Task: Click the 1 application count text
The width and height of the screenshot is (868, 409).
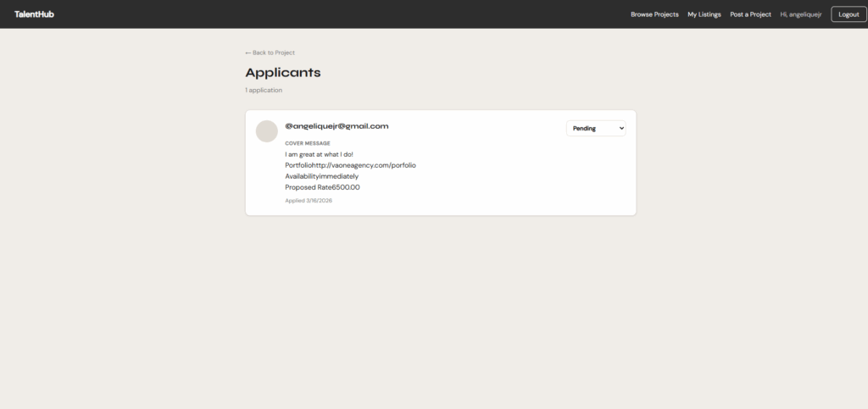Action: [264, 90]
